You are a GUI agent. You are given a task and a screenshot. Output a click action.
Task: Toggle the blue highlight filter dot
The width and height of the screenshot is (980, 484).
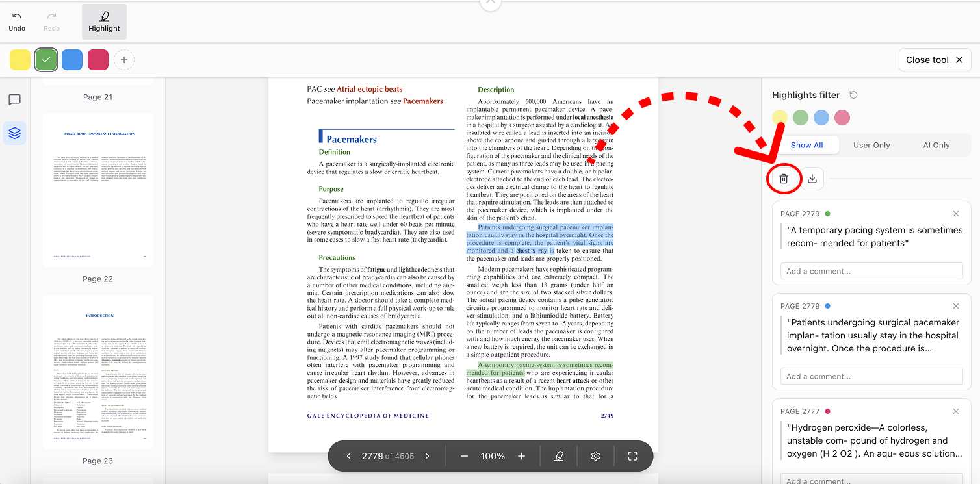[821, 117]
